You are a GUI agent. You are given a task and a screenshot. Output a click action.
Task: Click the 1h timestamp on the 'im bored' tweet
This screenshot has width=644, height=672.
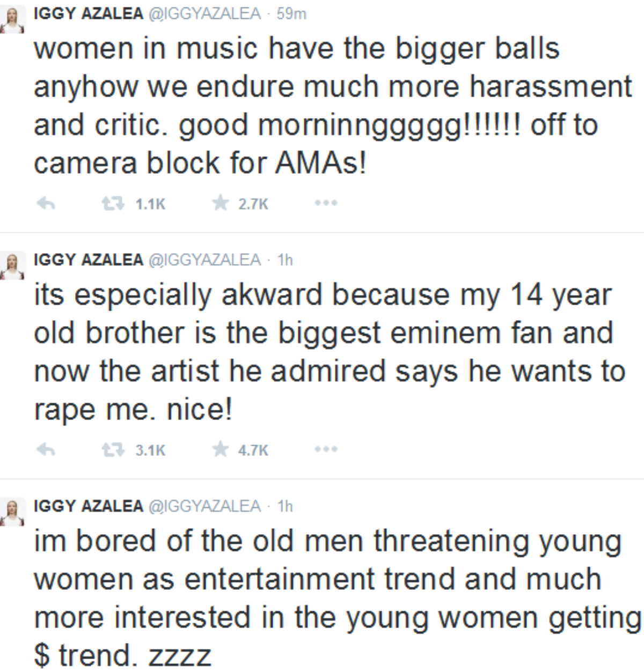[x=285, y=506]
